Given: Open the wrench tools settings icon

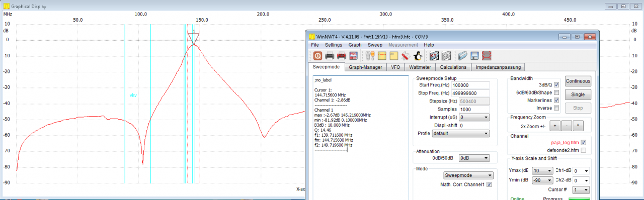Looking at the screenshot, I should pos(370,56).
